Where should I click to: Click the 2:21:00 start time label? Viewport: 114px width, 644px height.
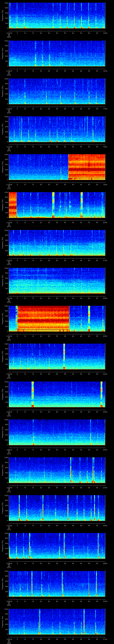coord(9,298)
